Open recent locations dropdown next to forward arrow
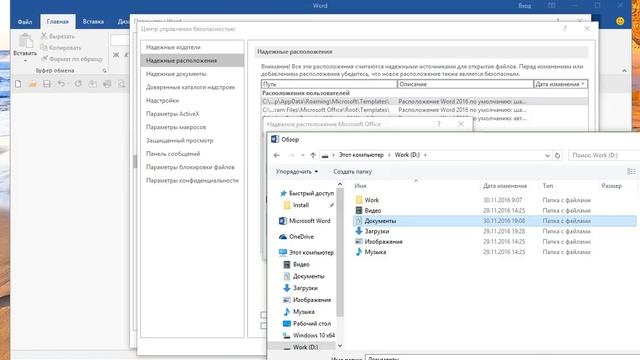640x360 pixels. [x=302, y=155]
